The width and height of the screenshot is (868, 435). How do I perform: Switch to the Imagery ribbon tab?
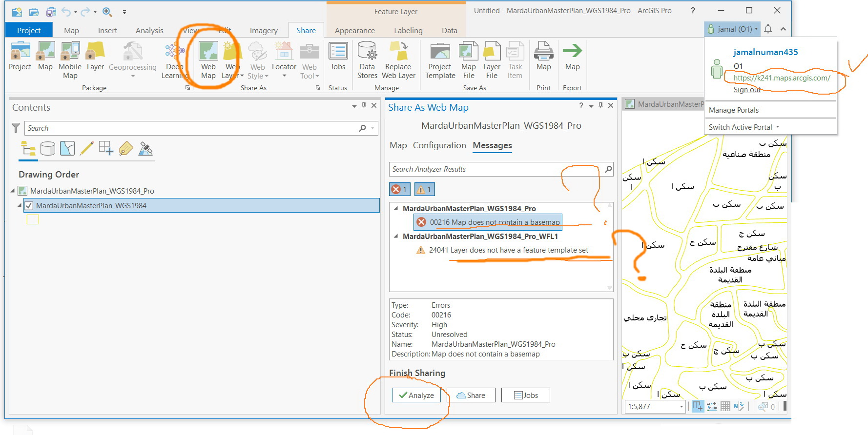click(264, 30)
